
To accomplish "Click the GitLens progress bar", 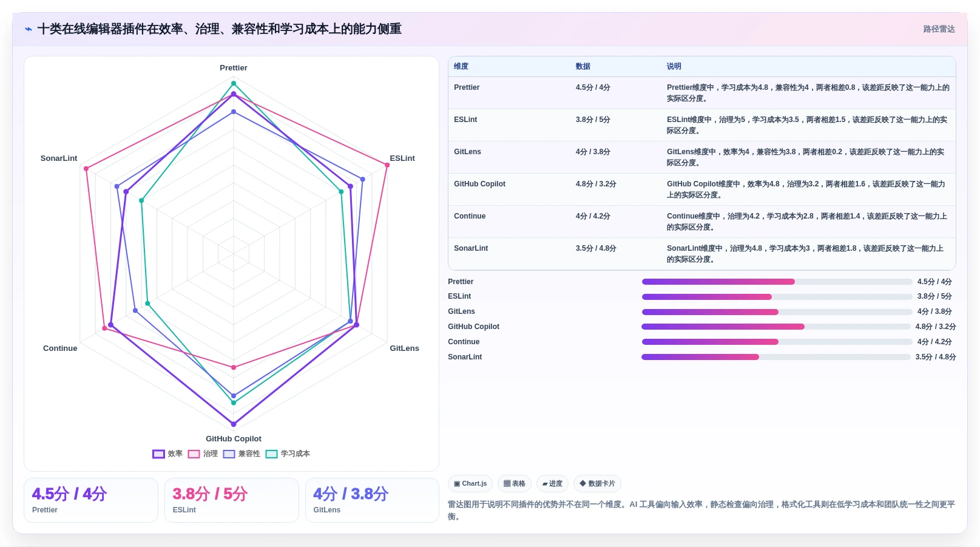I will (x=777, y=312).
